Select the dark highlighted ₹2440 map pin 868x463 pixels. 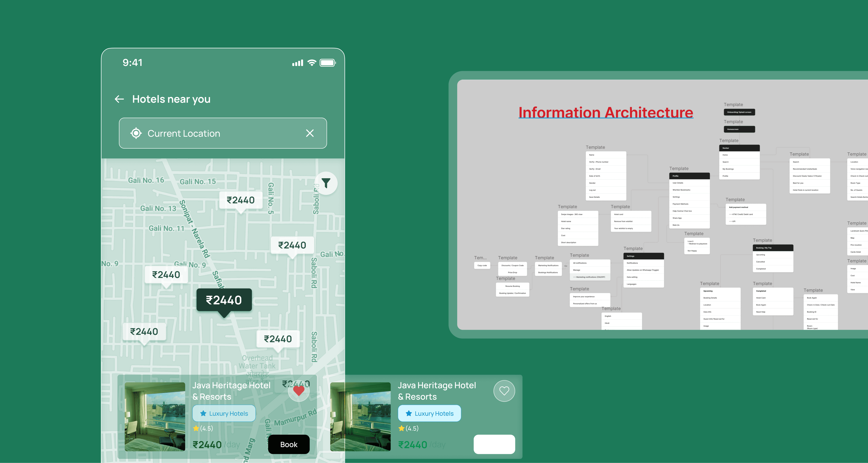pyautogui.click(x=224, y=300)
